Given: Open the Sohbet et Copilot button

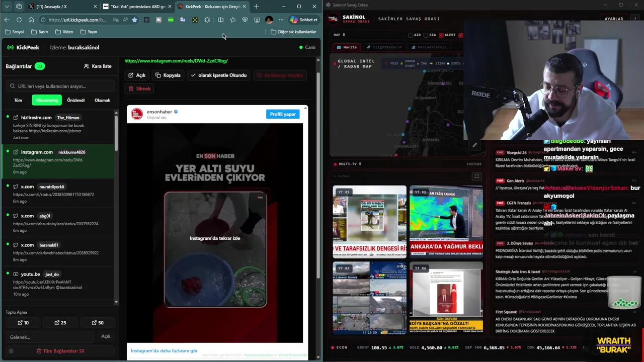Looking at the screenshot, I should pos(304,20).
